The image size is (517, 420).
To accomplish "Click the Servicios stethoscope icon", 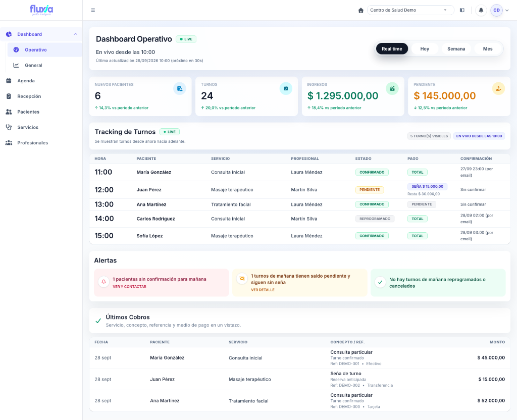I will pos(9,127).
